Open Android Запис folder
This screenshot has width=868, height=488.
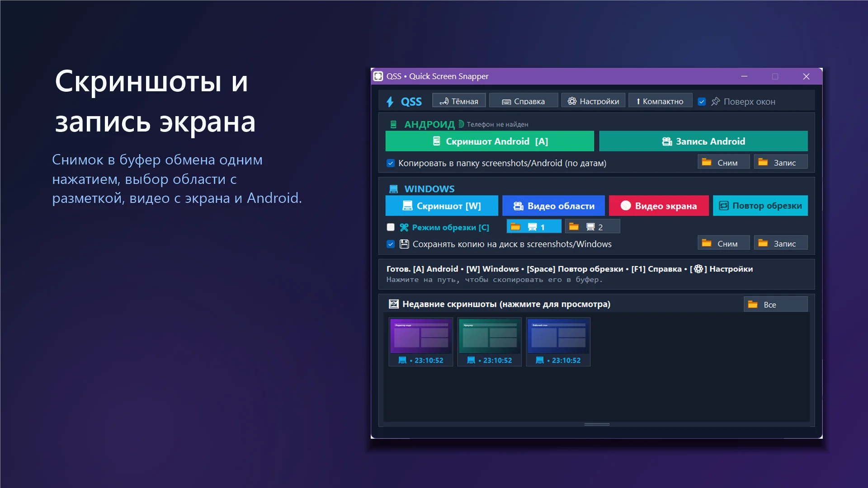781,162
